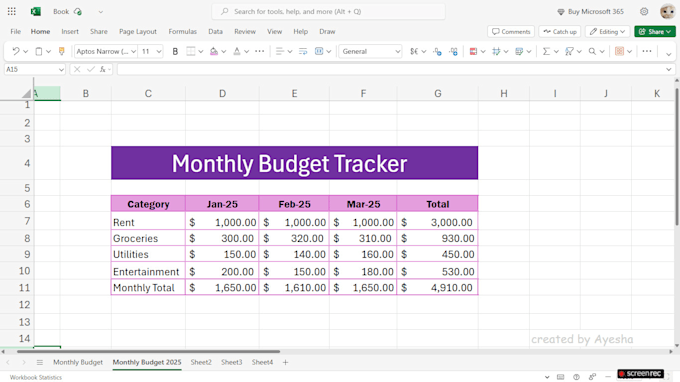680x382 pixels.
Task: Switch to the Review tab
Action: [245, 32]
